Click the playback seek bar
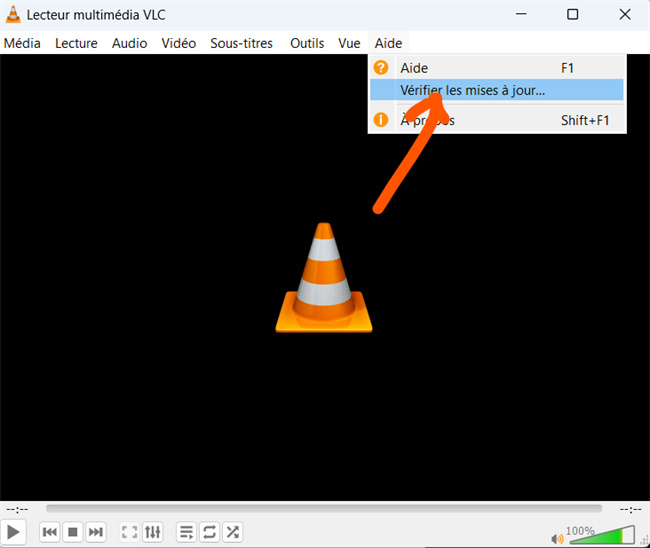This screenshot has width=650, height=548. pos(324,509)
